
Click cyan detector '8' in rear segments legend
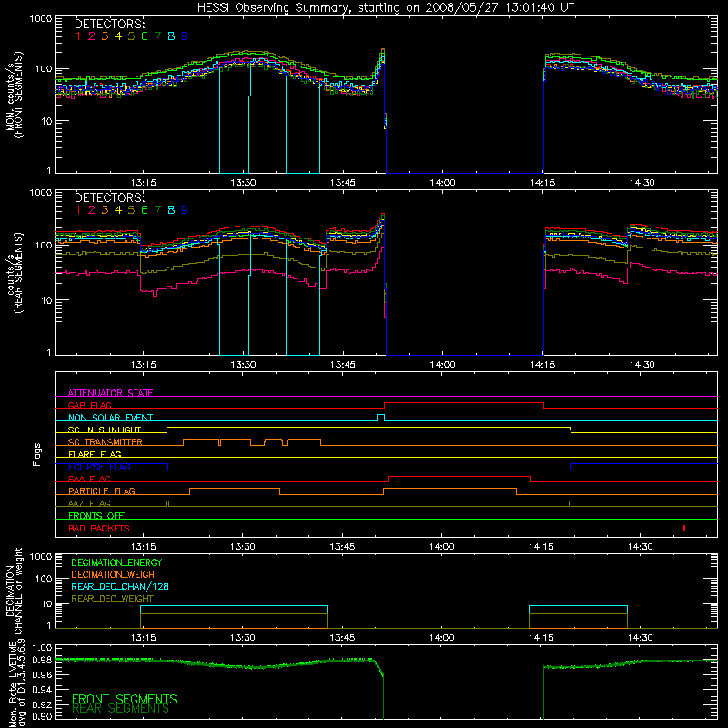171,210
